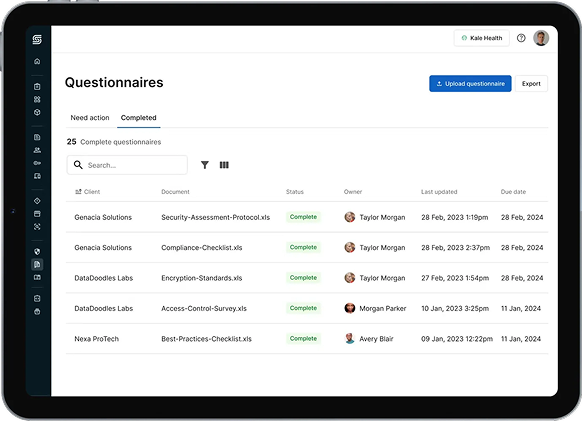Click Complete badge for Access-Control-Survey.xls
Viewport: 583px width, 421px height.
(303, 308)
